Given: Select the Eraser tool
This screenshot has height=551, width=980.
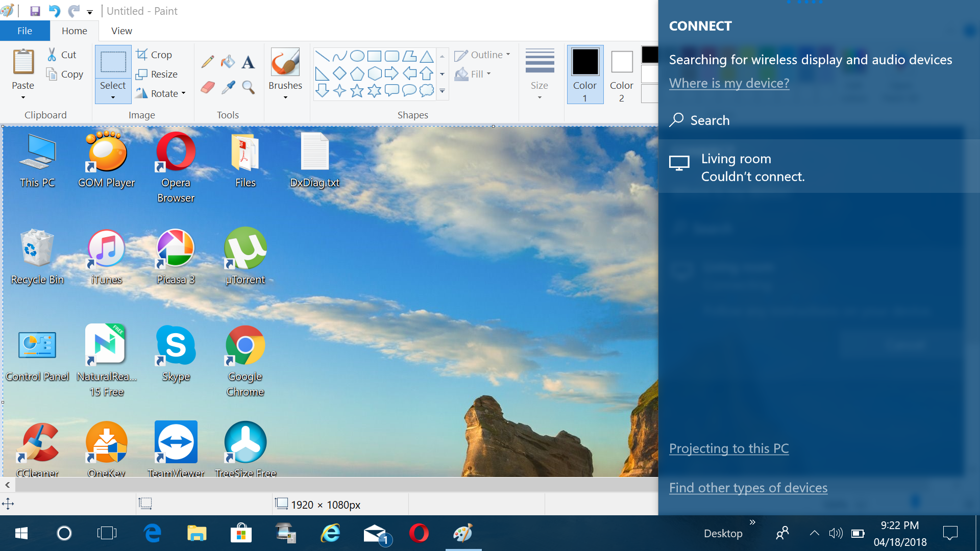Looking at the screenshot, I should pyautogui.click(x=208, y=87).
